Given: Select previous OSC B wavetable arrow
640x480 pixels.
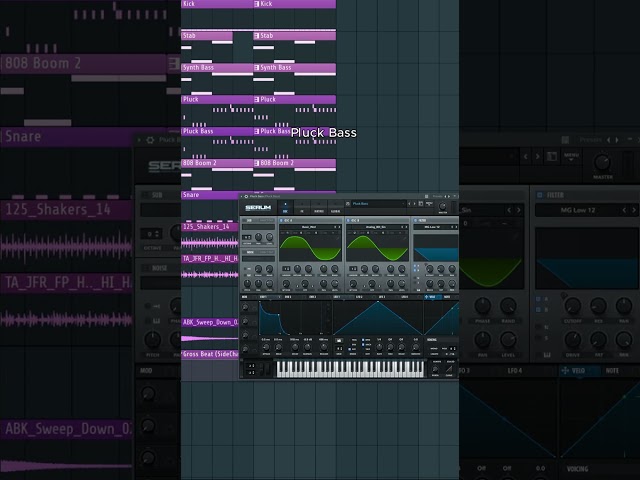Looking at the screenshot, I should [402, 227].
